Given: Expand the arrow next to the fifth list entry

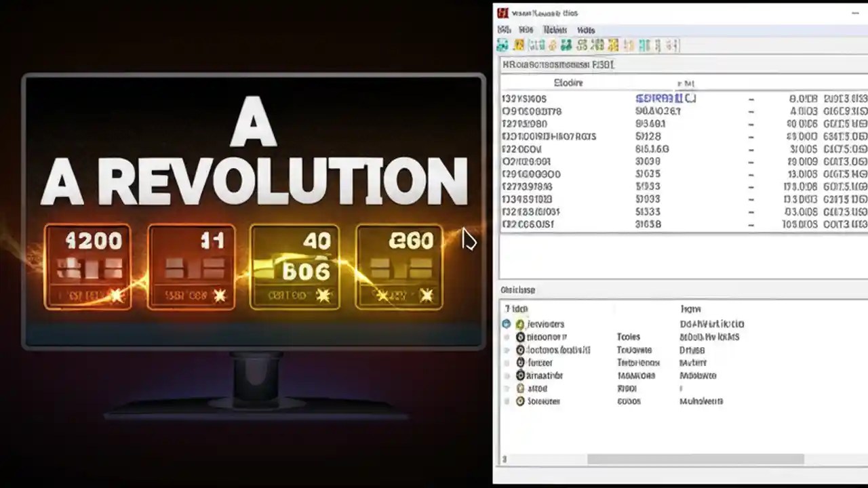Looking at the screenshot, I should (x=507, y=375).
